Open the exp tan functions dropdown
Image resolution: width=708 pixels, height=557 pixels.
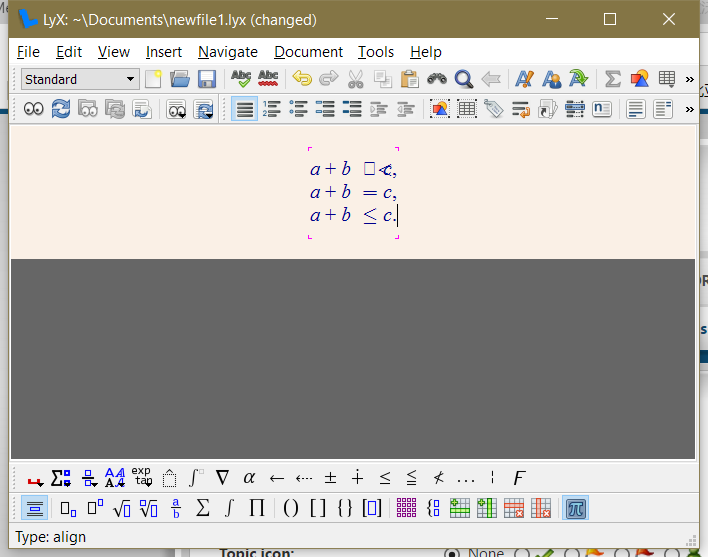(x=142, y=478)
